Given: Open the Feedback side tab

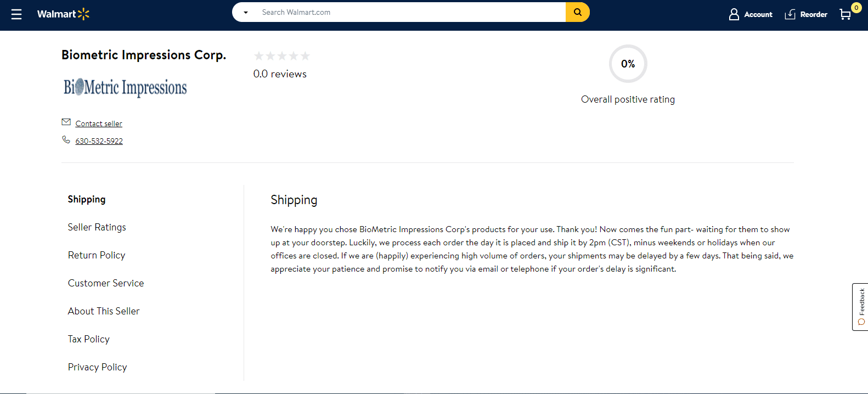Looking at the screenshot, I should click(x=860, y=307).
